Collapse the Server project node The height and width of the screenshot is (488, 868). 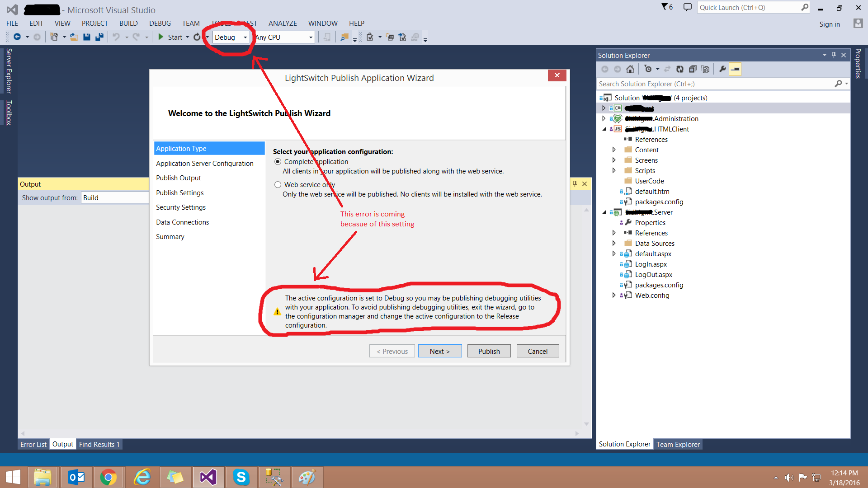[x=604, y=212]
